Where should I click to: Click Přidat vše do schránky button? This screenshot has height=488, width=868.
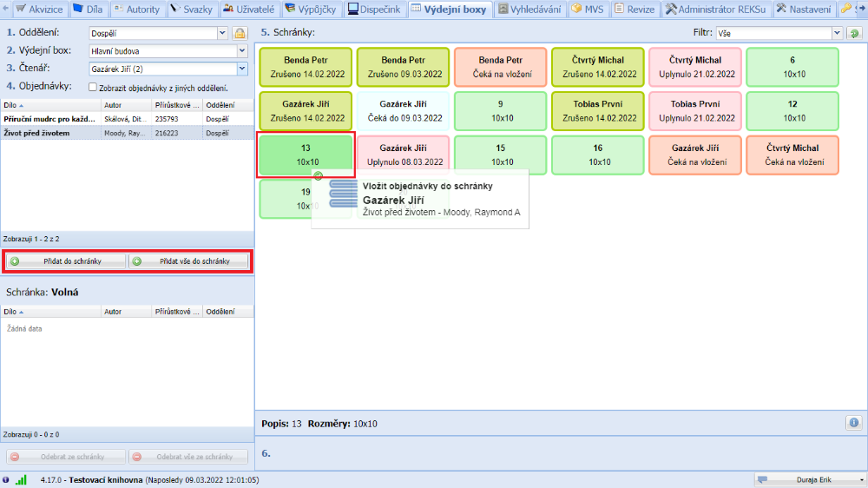188,260
